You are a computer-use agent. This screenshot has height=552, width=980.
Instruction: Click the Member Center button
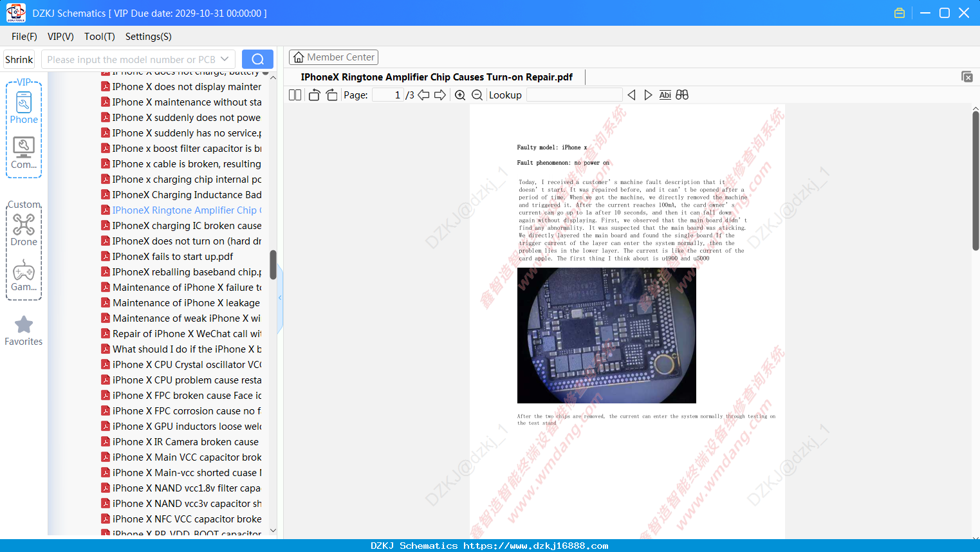tap(333, 57)
